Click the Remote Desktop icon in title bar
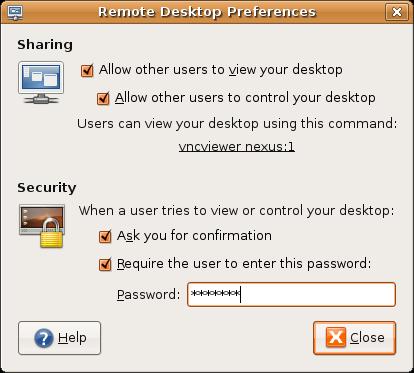 coord(15,12)
